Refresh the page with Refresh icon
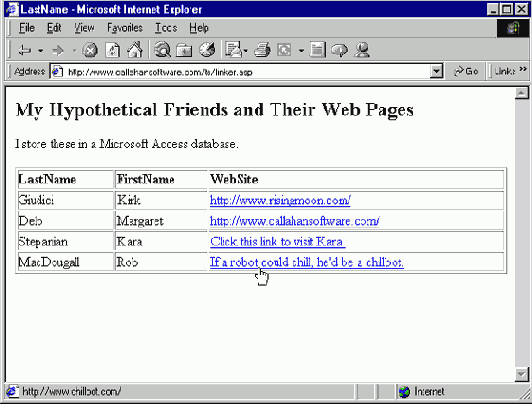Screen dimensions: 532x404 click(x=112, y=50)
